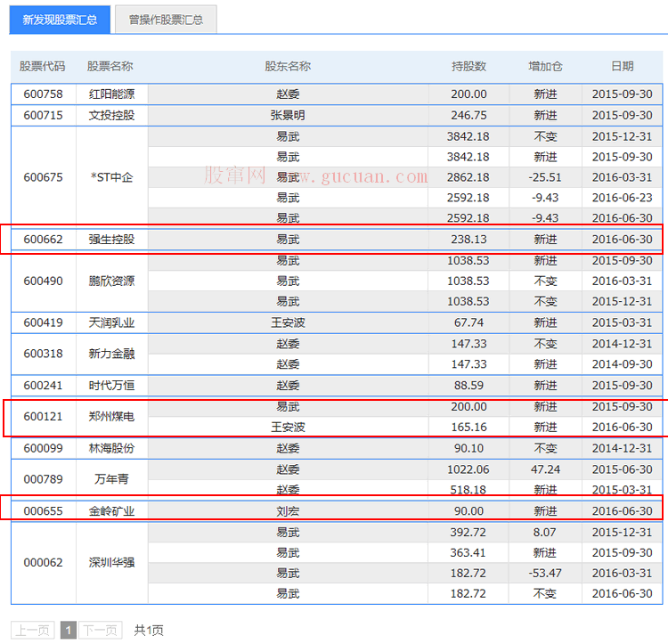Viewport: 668px width, 644px height.
Task: Select the 165.16 holdings value
Action: tap(468, 428)
